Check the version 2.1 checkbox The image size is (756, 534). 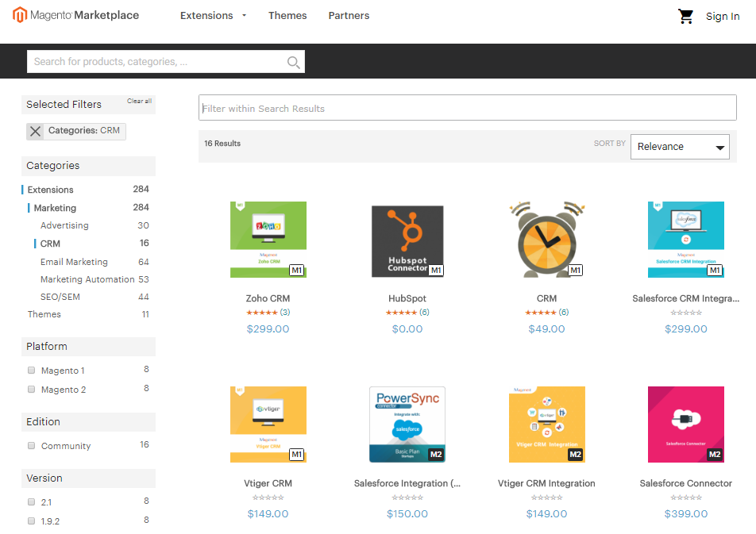31,501
